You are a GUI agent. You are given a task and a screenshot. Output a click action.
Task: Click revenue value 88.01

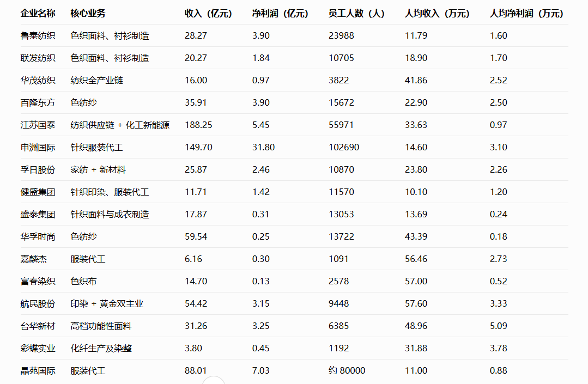(x=196, y=370)
